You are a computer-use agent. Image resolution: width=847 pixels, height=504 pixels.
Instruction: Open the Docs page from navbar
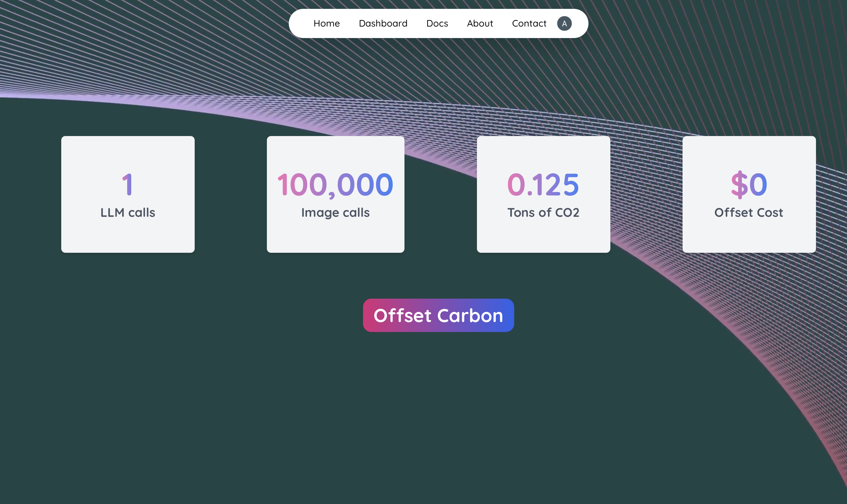[437, 23]
